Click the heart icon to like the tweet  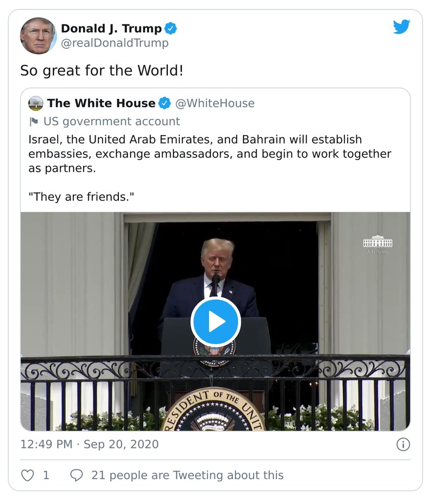point(27,475)
